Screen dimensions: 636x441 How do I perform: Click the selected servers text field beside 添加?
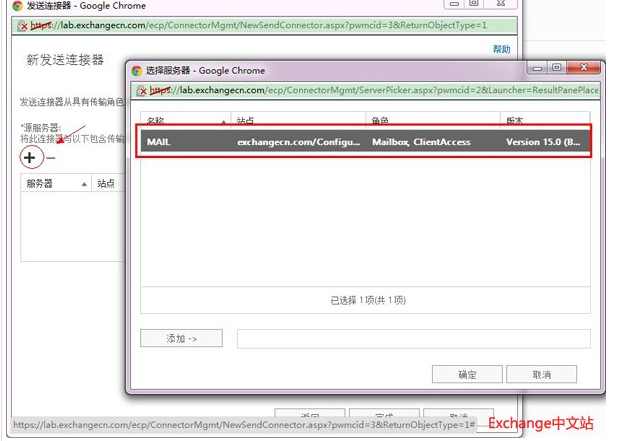412,339
